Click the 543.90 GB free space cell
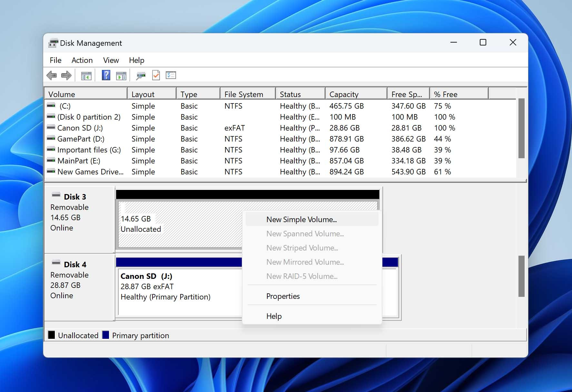 pyautogui.click(x=409, y=172)
